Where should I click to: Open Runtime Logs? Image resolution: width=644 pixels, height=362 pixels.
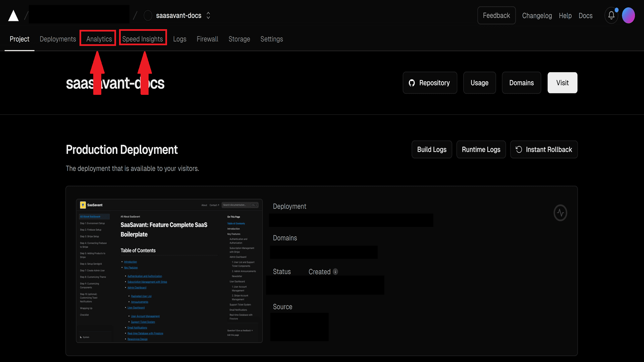click(x=481, y=149)
